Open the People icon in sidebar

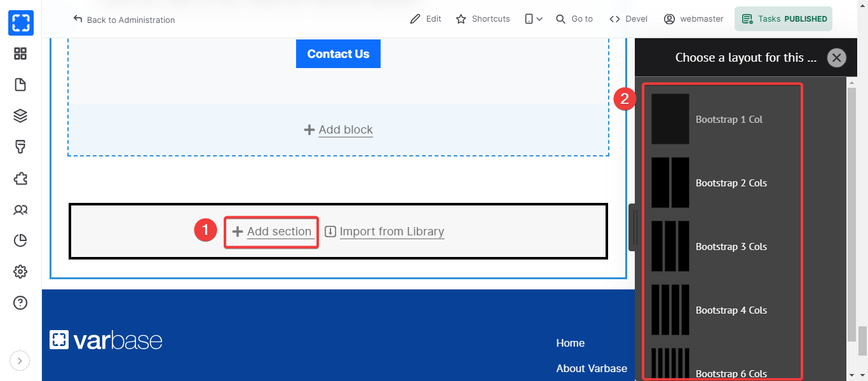[x=20, y=209]
